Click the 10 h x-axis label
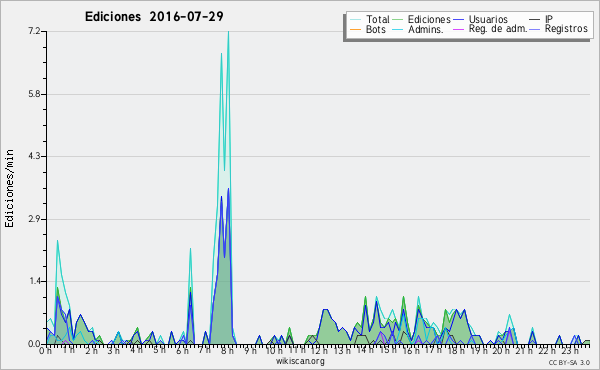Viewport: 600px width, 370px height. click(274, 351)
